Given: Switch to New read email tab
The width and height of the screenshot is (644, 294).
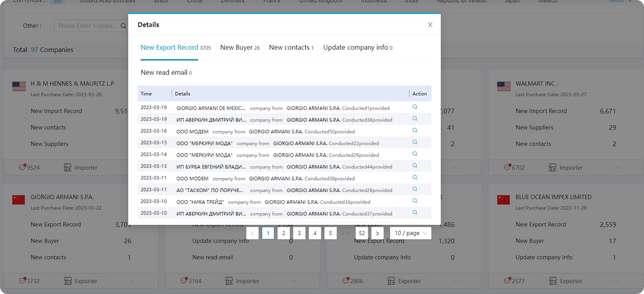Looking at the screenshot, I should tap(166, 73).
